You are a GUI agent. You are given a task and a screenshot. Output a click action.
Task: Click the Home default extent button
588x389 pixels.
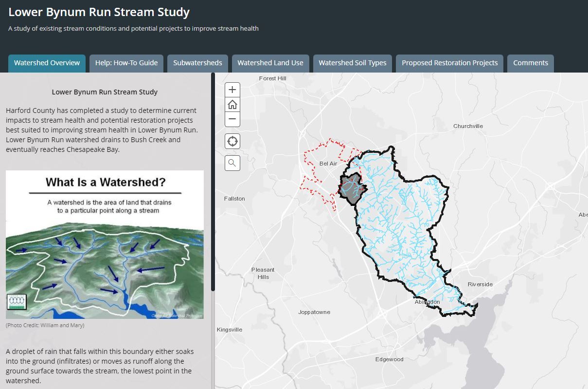click(232, 104)
